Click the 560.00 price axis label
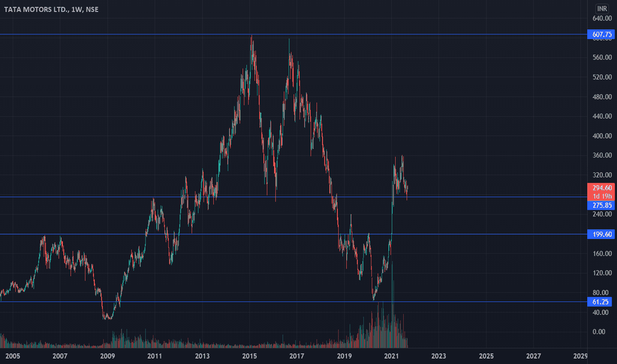617x364 pixels. (602, 58)
